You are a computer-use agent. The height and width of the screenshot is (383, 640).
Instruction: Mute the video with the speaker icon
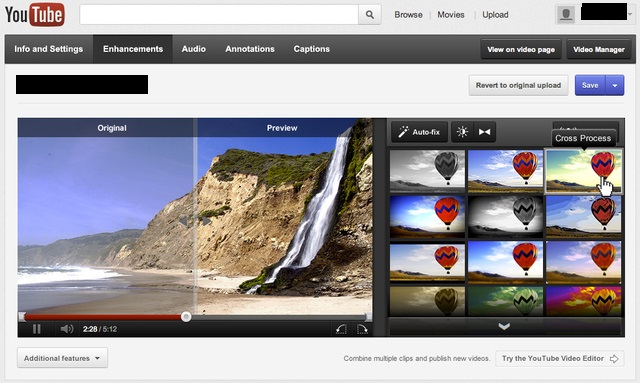tap(67, 329)
